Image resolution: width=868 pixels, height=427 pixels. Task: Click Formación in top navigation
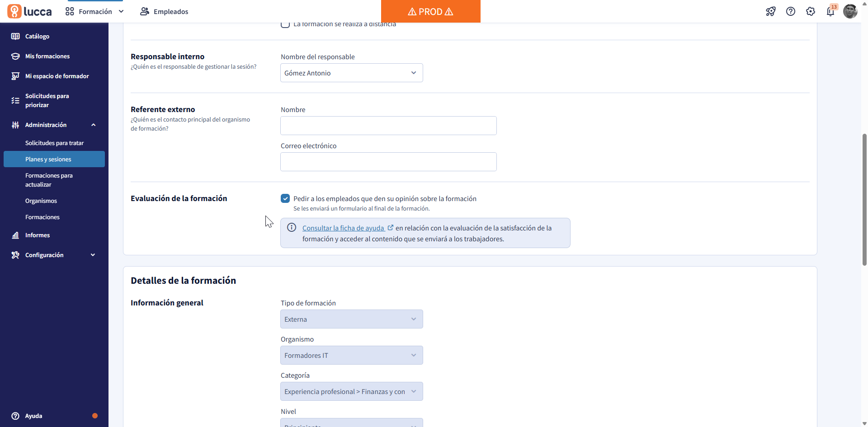point(95,12)
